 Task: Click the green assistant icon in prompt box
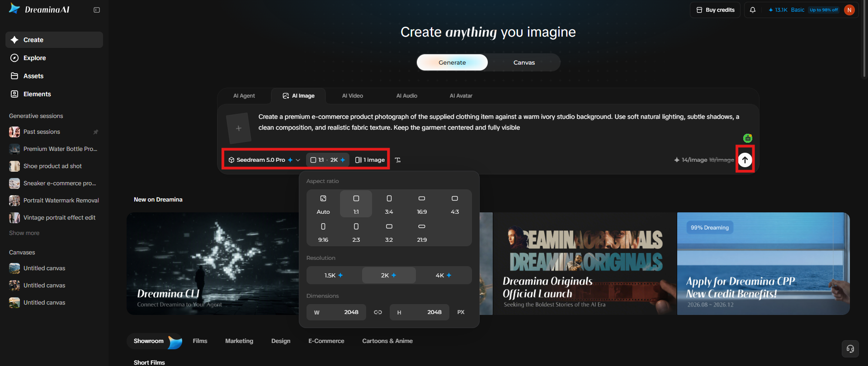[x=748, y=138]
